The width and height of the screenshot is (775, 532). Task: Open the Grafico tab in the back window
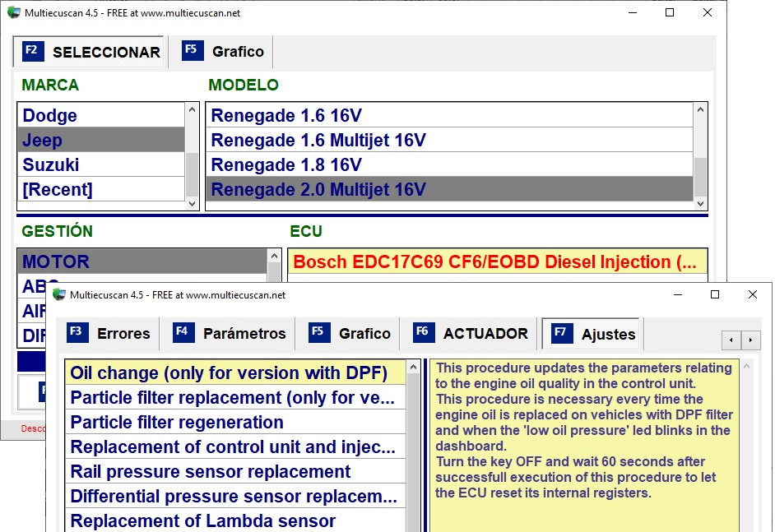click(x=221, y=51)
